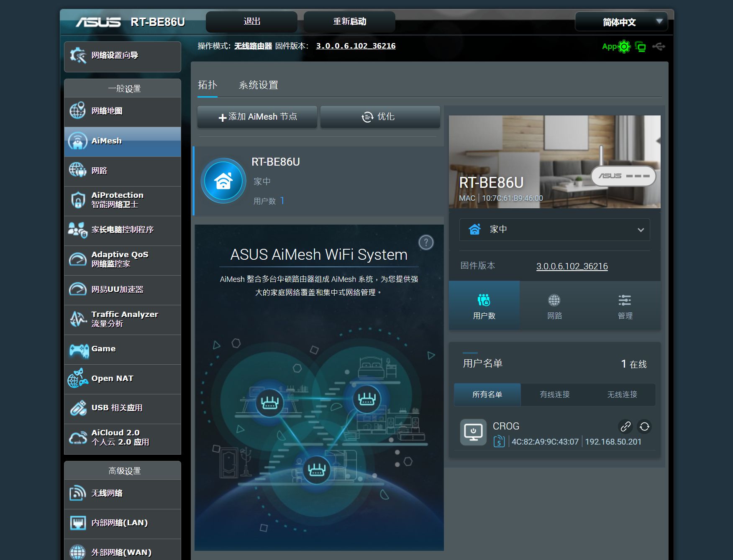This screenshot has height=560, width=733.
Task: Select the 网路 panel tab
Action: click(x=554, y=306)
